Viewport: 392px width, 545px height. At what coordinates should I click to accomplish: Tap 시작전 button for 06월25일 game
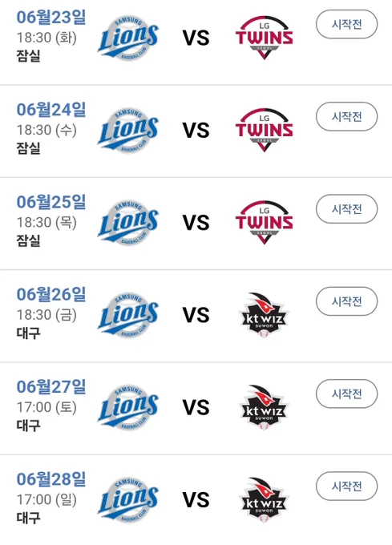[x=346, y=209]
